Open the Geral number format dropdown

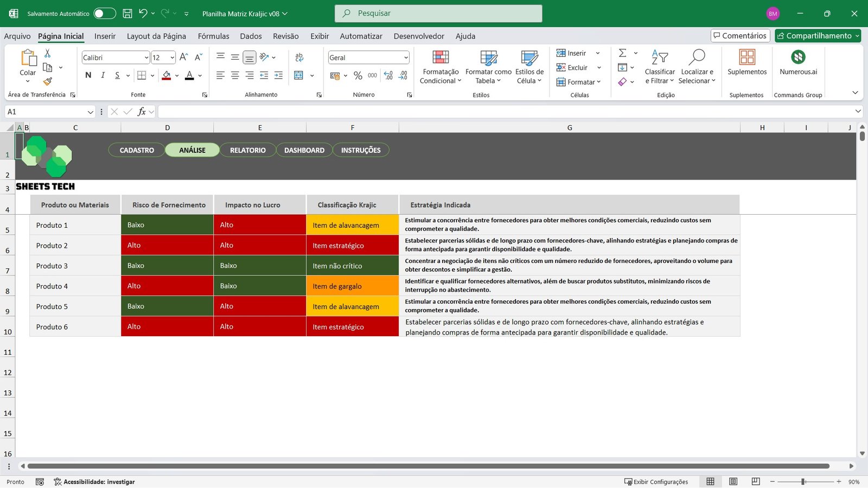[x=406, y=57]
